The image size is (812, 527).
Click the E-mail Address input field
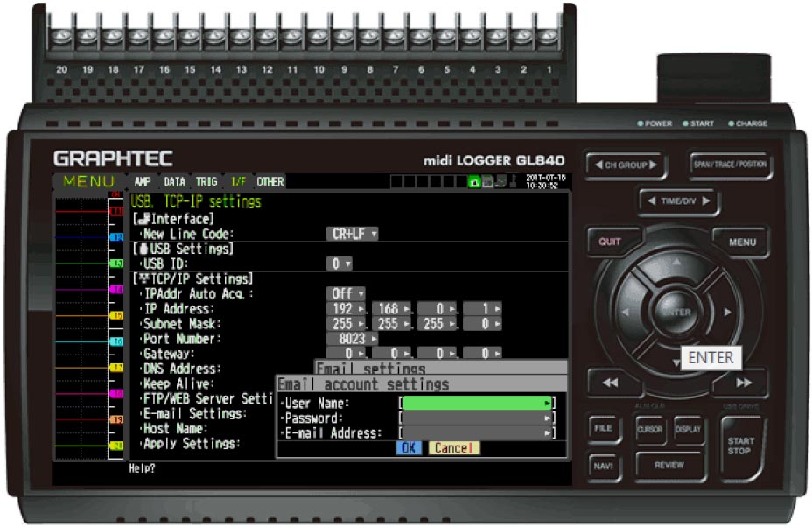[477, 433]
